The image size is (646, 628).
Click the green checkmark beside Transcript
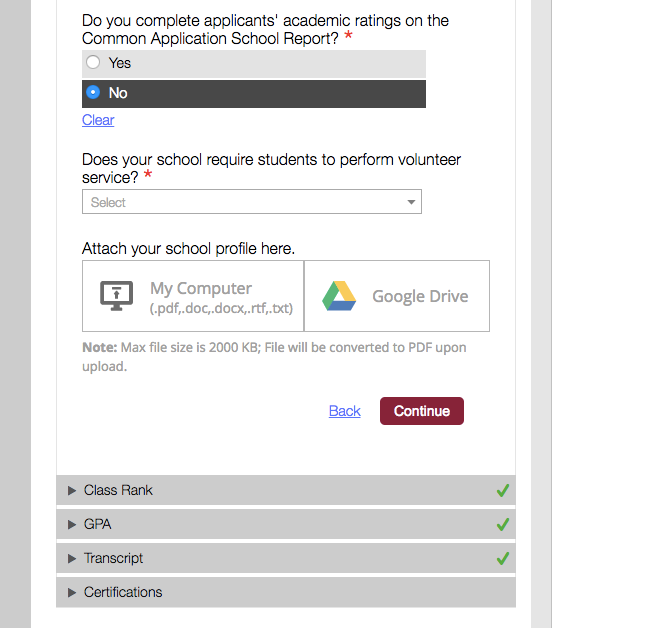point(503,558)
